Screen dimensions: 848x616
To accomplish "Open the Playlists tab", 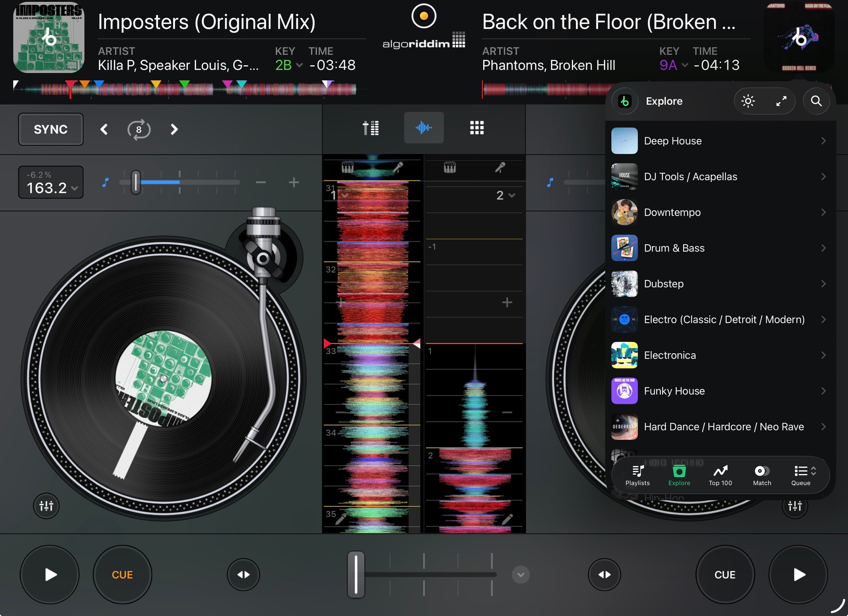I will pos(637,475).
